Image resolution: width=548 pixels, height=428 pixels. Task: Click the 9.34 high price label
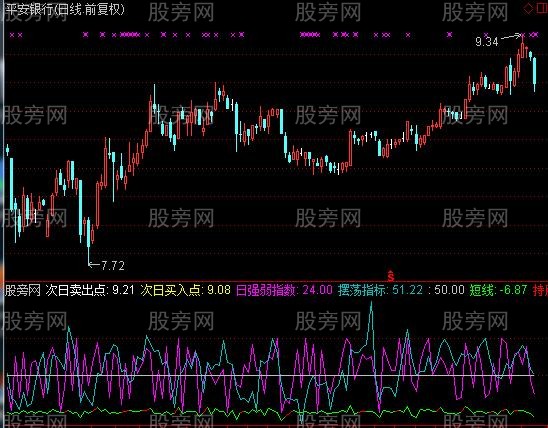pos(486,42)
